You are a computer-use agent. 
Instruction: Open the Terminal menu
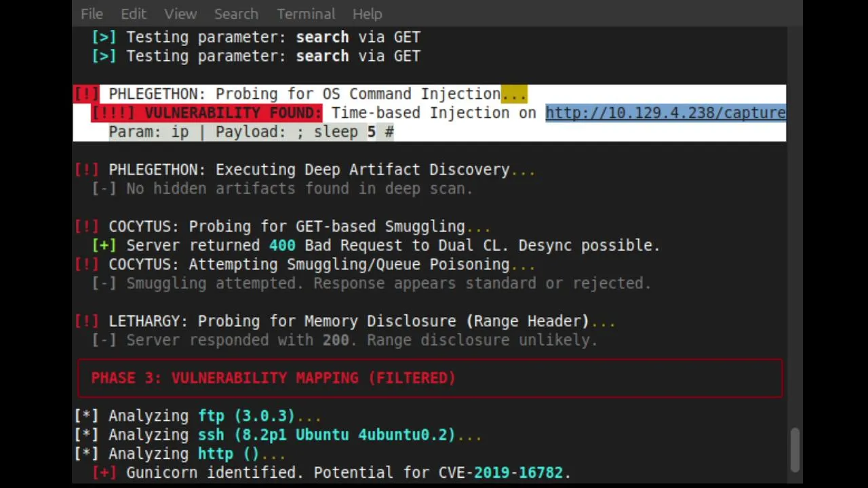(306, 14)
